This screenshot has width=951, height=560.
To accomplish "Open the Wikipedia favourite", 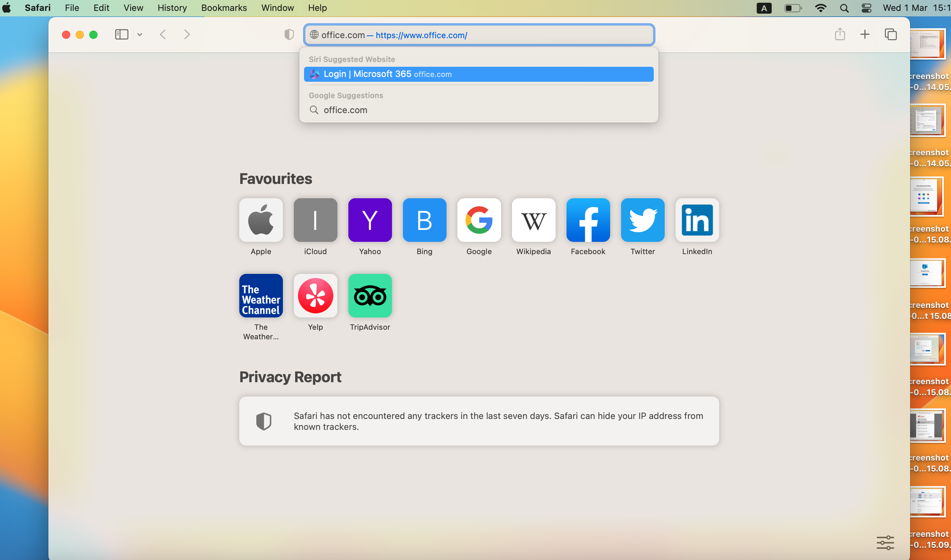I will click(533, 220).
